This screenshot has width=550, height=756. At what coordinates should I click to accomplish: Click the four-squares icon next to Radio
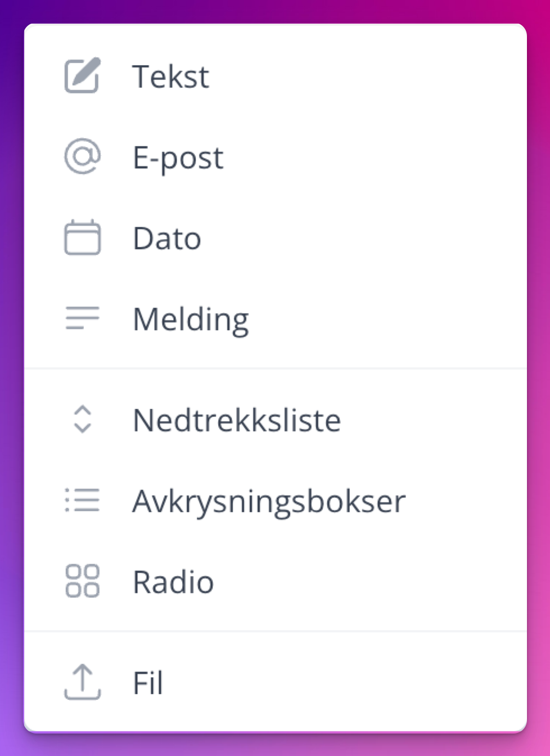pyautogui.click(x=82, y=581)
